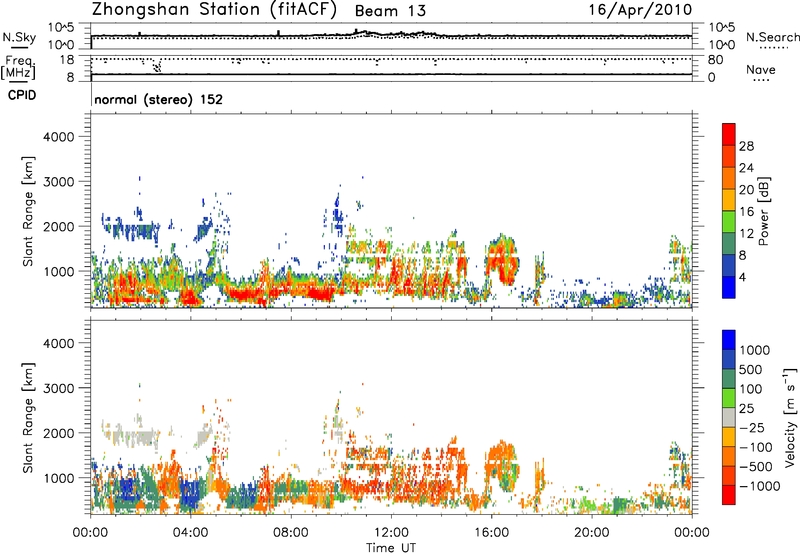Click the "4000" tick on power panel axis
The height and width of the screenshot is (554, 800).
pos(59,137)
